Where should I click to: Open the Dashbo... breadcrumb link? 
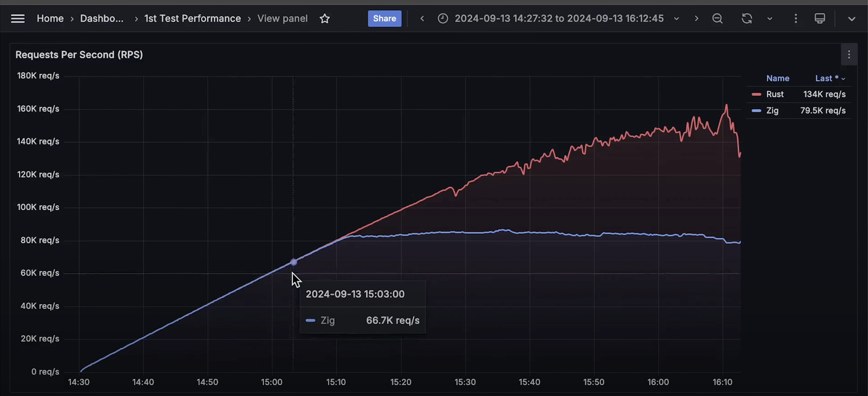(101, 18)
